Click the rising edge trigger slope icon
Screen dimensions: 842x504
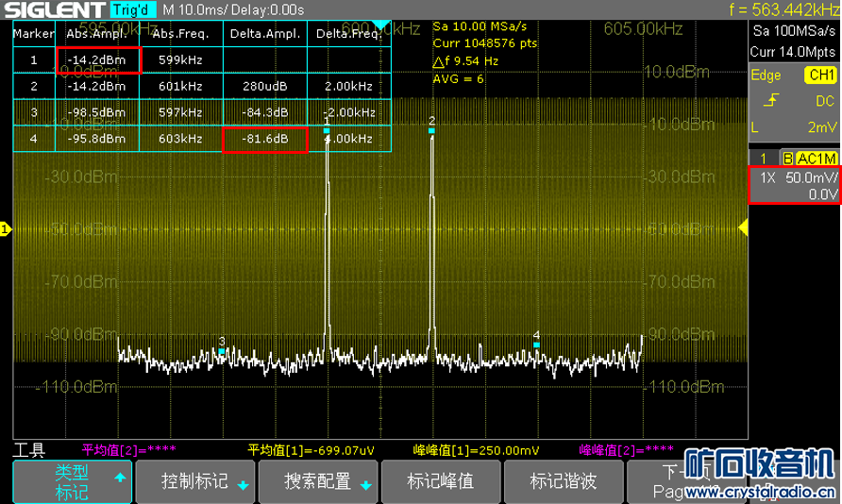[x=771, y=100]
